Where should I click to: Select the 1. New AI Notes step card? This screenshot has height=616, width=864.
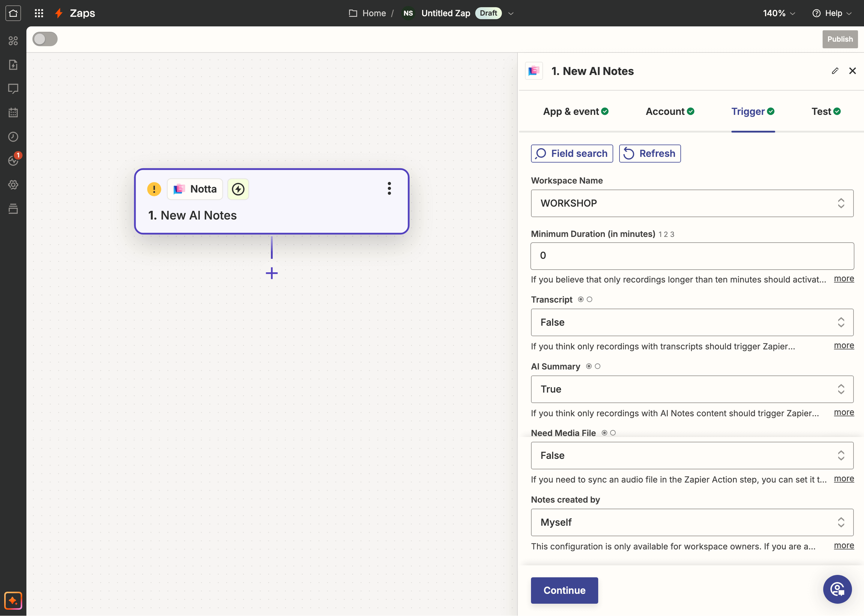click(272, 202)
